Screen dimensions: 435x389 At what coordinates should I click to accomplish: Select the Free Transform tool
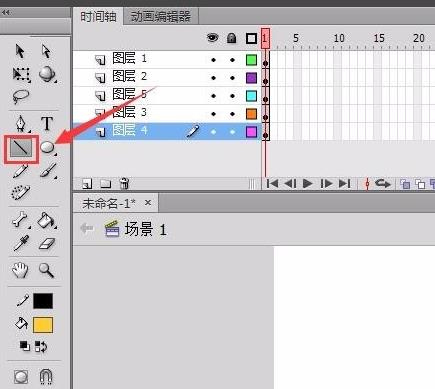coord(21,75)
